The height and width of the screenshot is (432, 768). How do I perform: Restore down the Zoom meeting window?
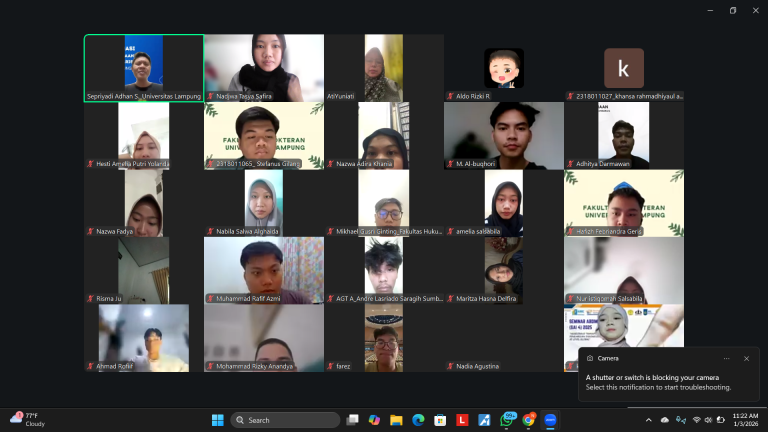point(733,10)
